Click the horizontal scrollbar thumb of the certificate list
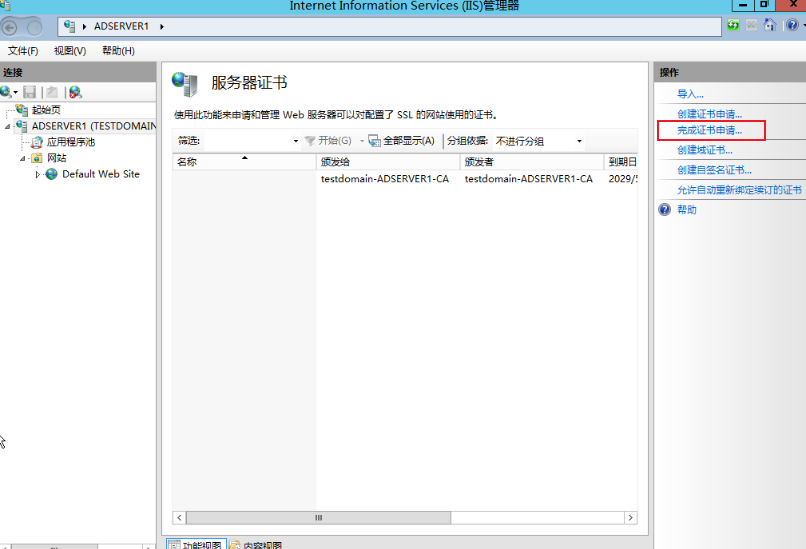The height and width of the screenshot is (549, 806). click(x=318, y=518)
